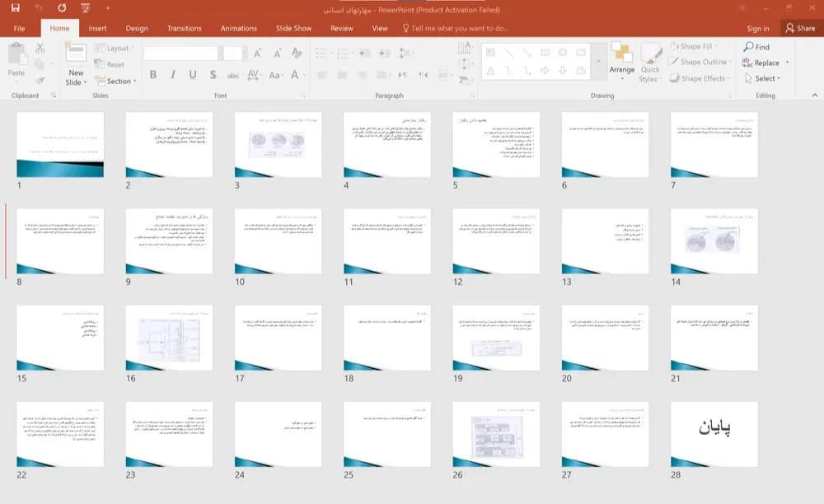
Task: Click the Undo arrow in the quick access toolbar
Action: click(x=39, y=8)
